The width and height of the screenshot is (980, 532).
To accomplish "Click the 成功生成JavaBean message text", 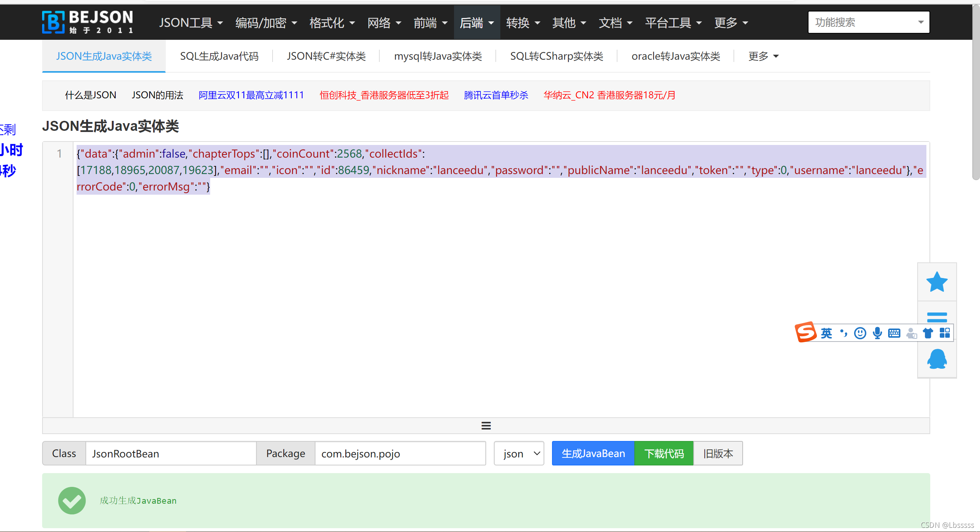I will (138, 501).
